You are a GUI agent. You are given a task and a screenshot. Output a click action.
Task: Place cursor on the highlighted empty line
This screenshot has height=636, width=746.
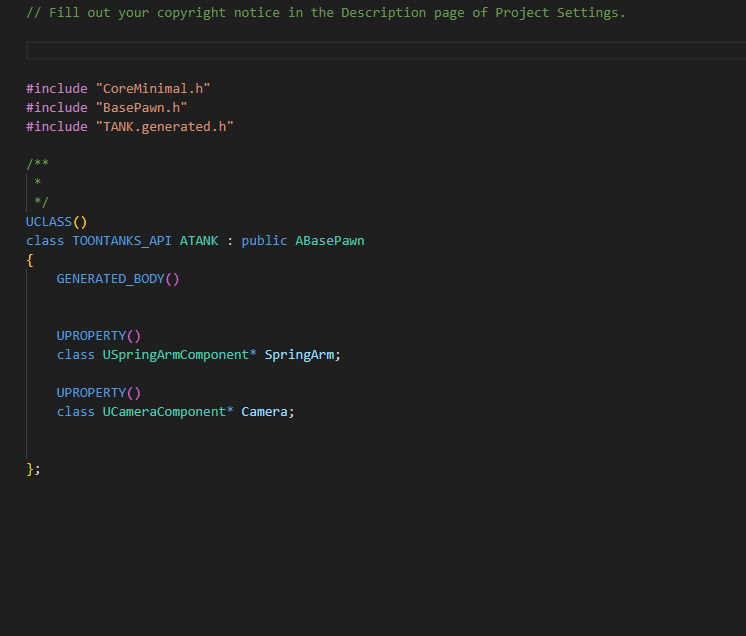[x=385, y=51]
